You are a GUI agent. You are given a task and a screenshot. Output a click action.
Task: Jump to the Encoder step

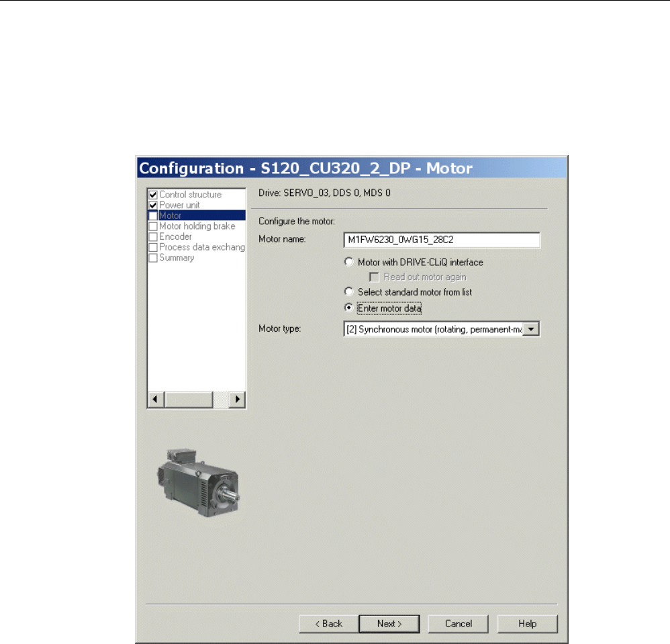(x=176, y=237)
